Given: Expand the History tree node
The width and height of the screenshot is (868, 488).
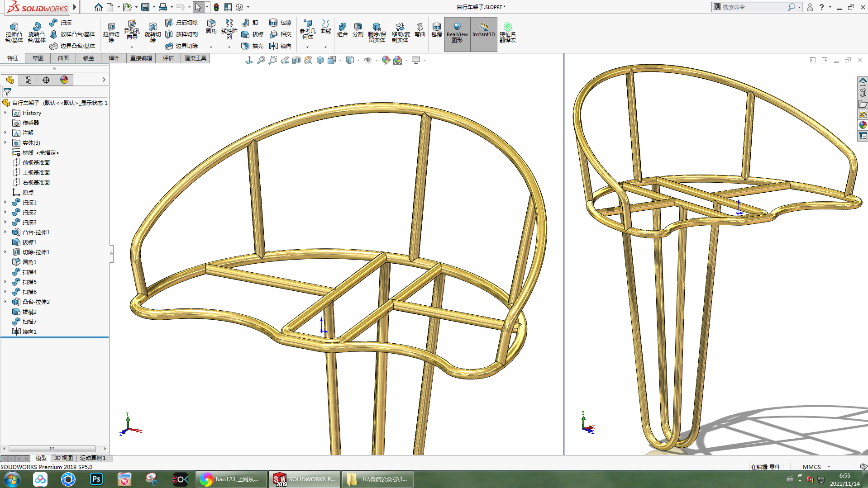Looking at the screenshot, I should click(5, 113).
